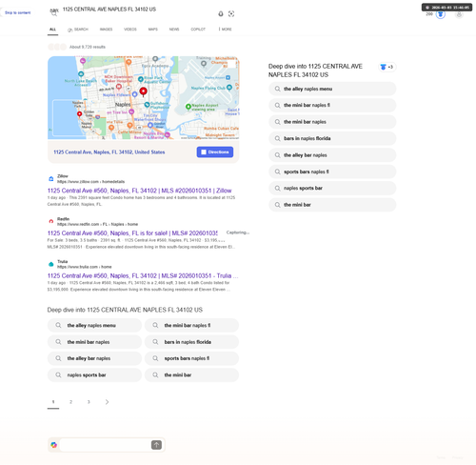Click the visual search camera icon
The height and width of the screenshot is (465, 476).
click(231, 13)
